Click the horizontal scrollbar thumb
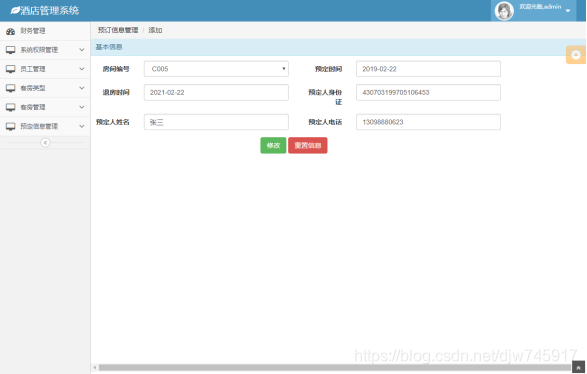Viewport: 587px width, 374px height. coord(335,368)
